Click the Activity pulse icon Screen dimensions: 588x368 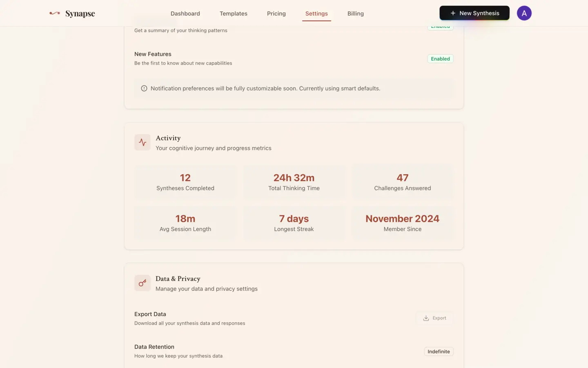tap(143, 142)
